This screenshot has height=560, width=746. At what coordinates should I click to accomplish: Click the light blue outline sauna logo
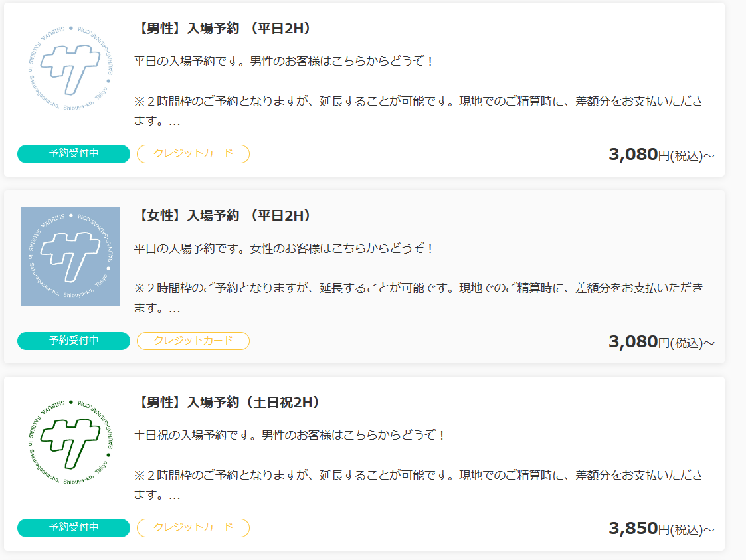pyautogui.click(x=70, y=69)
